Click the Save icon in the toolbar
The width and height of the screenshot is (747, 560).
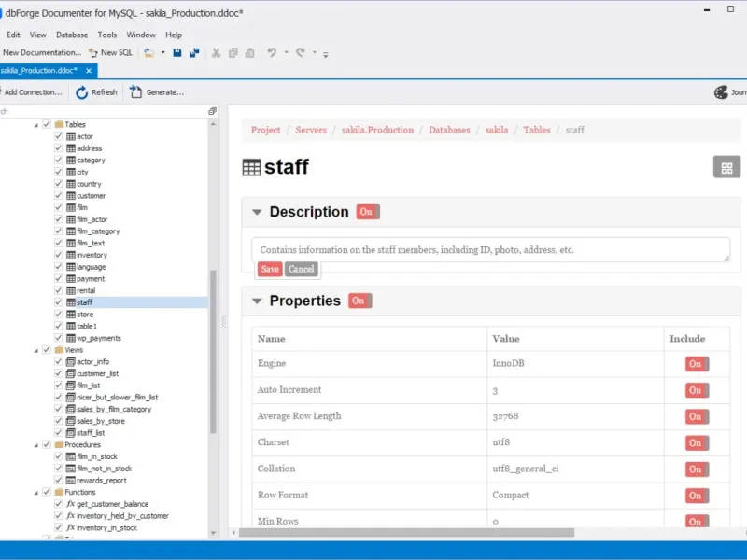click(x=178, y=53)
